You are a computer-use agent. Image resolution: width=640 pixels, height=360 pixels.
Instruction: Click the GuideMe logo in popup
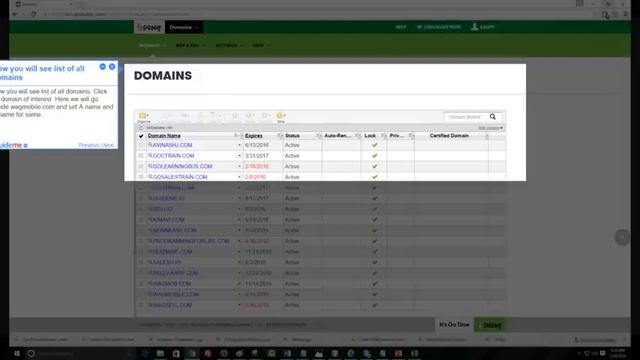(x=13, y=145)
